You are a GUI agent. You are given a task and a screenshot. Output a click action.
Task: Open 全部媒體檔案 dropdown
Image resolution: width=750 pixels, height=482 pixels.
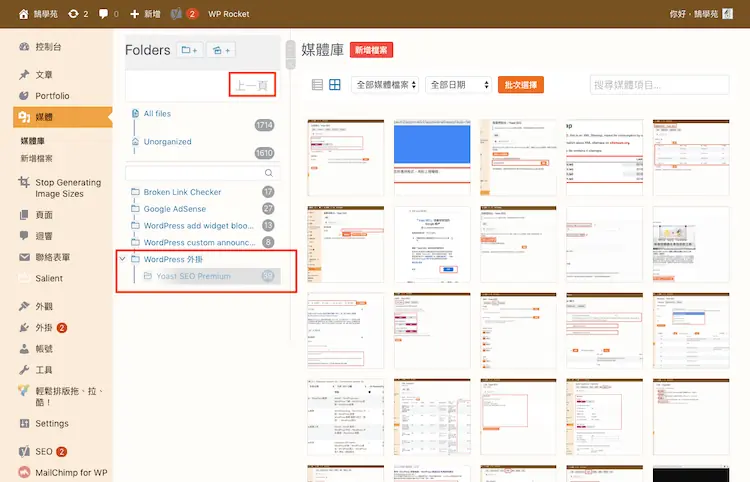(385, 85)
